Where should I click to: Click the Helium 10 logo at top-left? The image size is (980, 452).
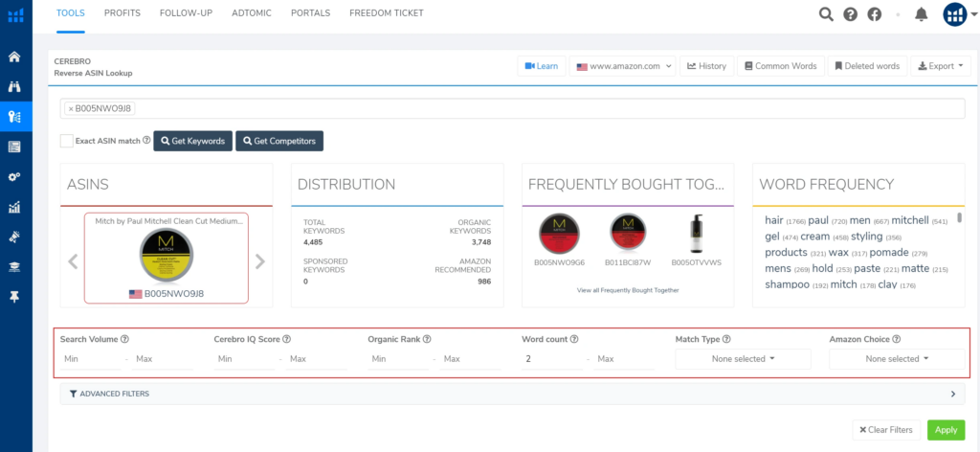point(15,15)
